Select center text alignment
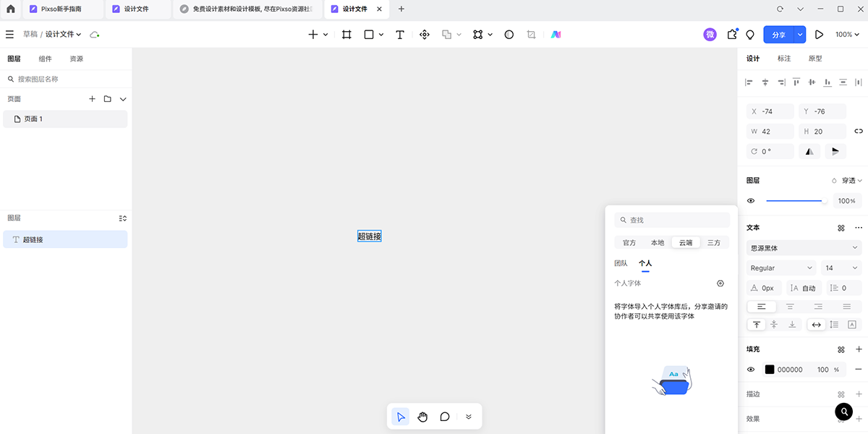The image size is (868, 434). (790, 307)
